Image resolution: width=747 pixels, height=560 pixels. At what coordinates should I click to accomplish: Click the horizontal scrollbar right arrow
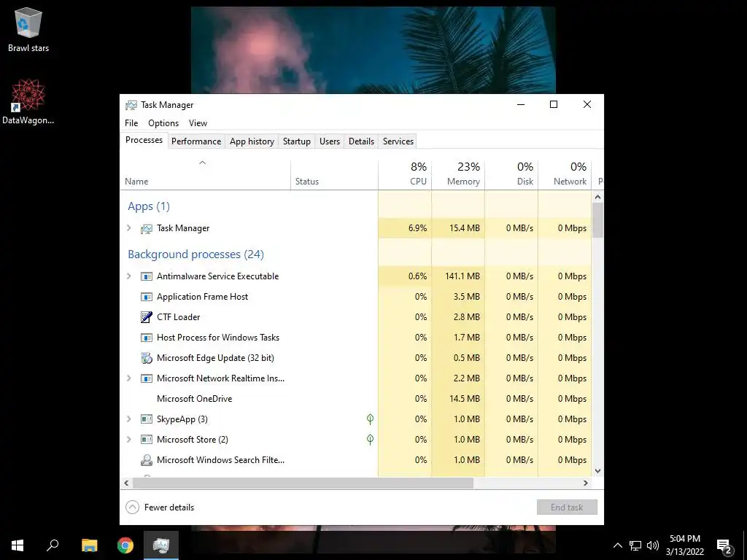click(x=586, y=483)
